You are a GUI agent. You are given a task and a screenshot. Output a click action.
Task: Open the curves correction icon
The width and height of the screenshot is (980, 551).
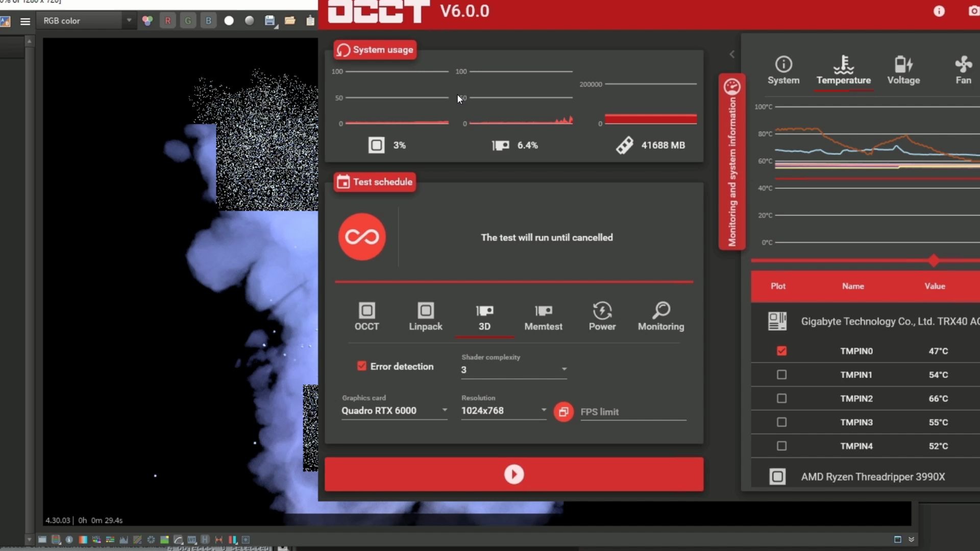coord(137,539)
